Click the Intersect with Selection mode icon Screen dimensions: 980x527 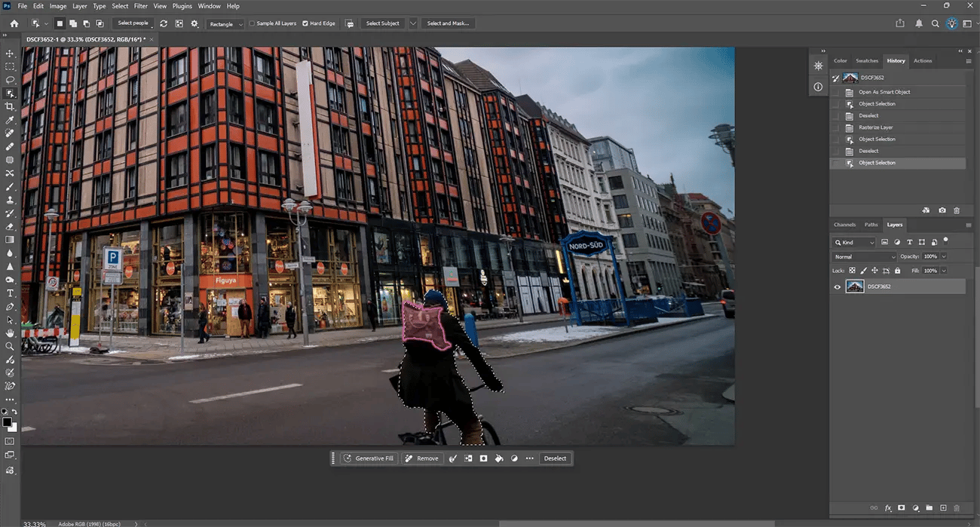click(101, 23)
